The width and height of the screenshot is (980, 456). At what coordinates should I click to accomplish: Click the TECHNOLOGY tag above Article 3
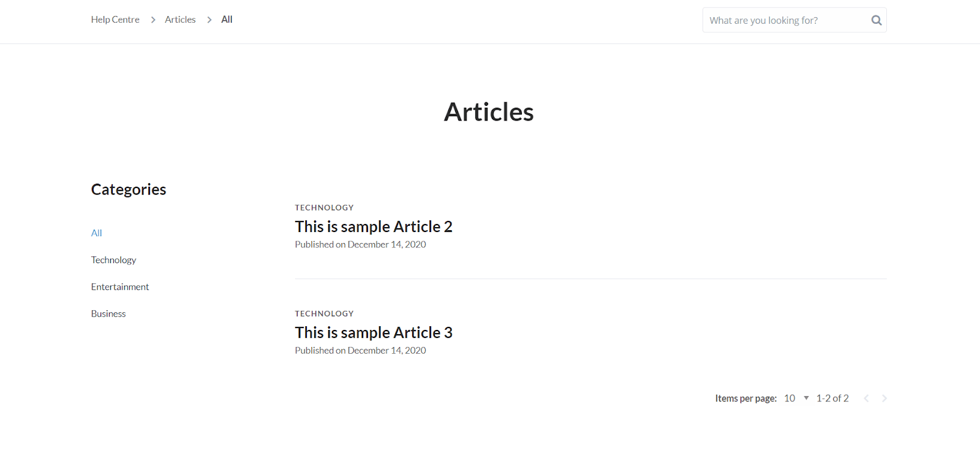324,314
